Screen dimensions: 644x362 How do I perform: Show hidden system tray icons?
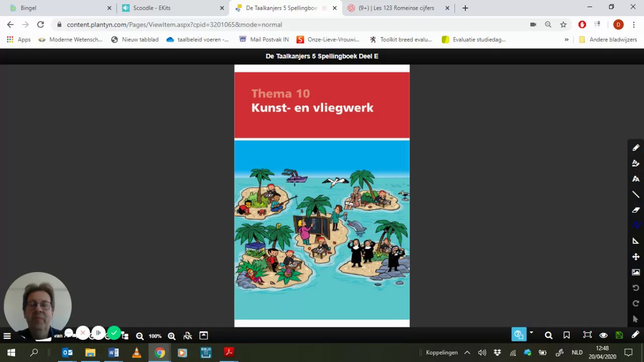tap(467, 352)
